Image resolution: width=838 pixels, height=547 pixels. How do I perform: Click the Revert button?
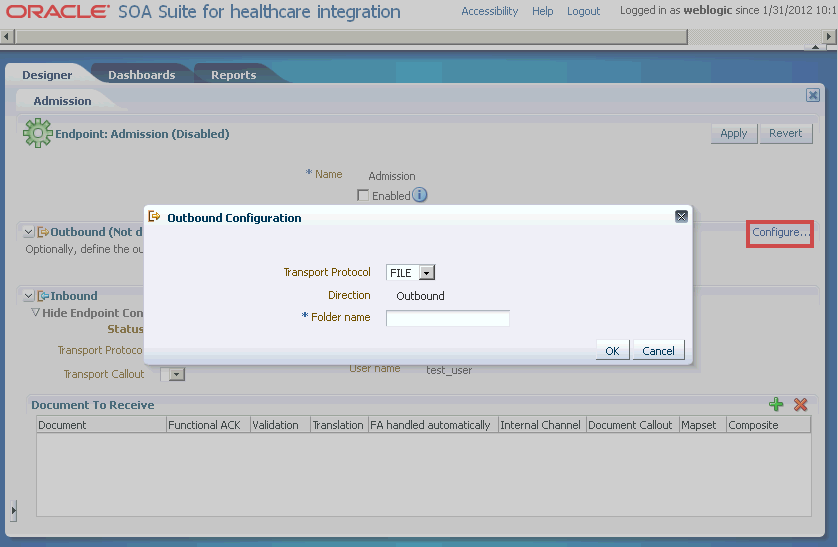click(786, 134)
